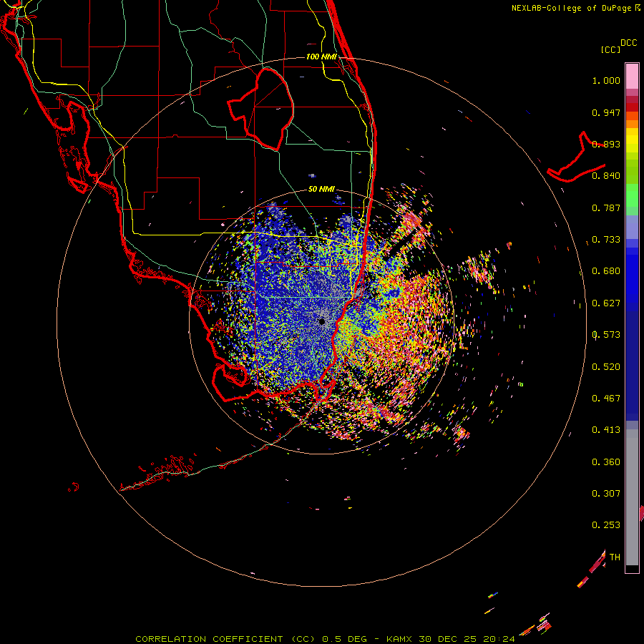Pick the yellow band on the color bar
Screen dimensions: 644x644
tap(632, 140)
